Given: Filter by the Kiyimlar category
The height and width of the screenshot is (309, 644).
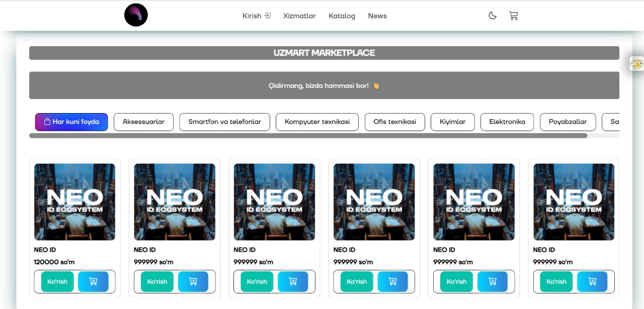Looking at the screenshot, I should click(453, 122).
